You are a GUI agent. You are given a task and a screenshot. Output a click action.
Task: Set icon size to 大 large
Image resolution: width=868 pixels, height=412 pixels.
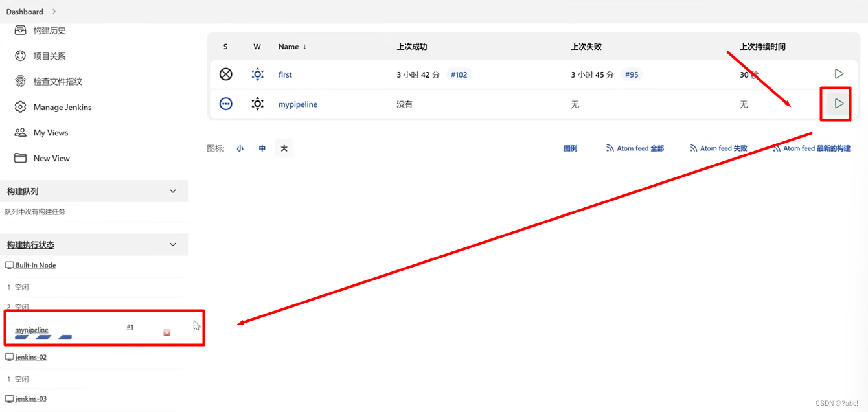click(284, 148)
